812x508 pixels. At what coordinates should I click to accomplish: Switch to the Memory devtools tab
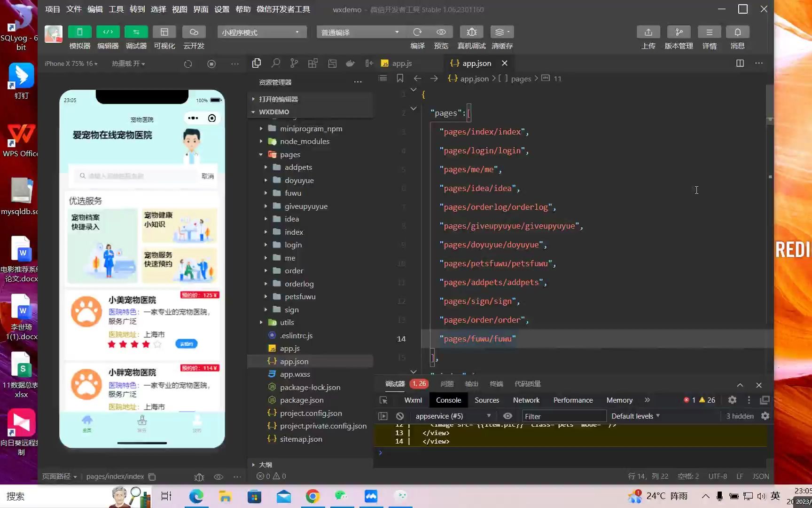click(x=619, y=400)
